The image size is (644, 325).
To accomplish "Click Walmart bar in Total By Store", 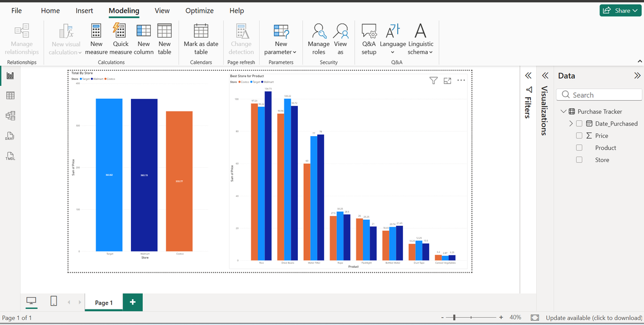I will 144,175.
